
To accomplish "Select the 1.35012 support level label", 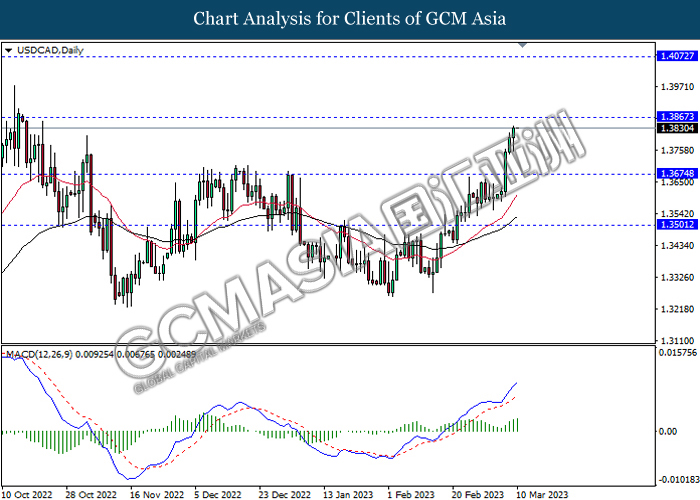I will pos(677,225).
